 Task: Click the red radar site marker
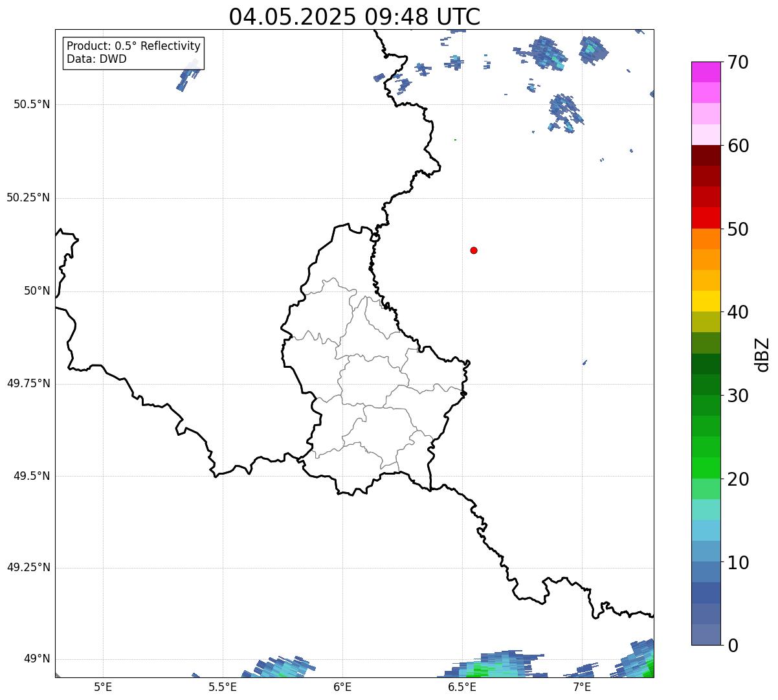click(474, 250)
